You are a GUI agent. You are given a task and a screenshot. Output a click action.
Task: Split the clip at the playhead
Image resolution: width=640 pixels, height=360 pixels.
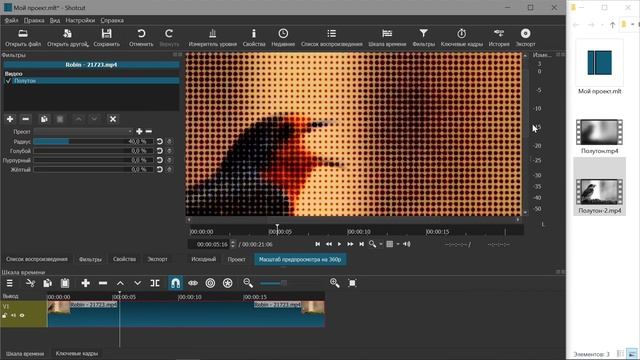[155, 283]
